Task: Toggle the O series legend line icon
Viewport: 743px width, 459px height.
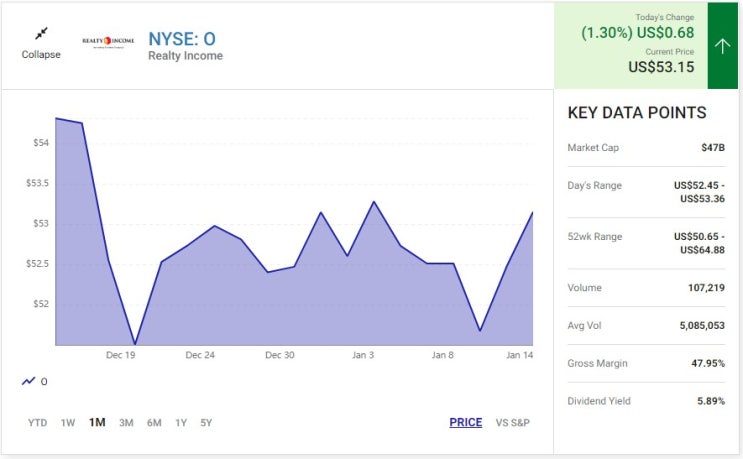Action: 28,381
